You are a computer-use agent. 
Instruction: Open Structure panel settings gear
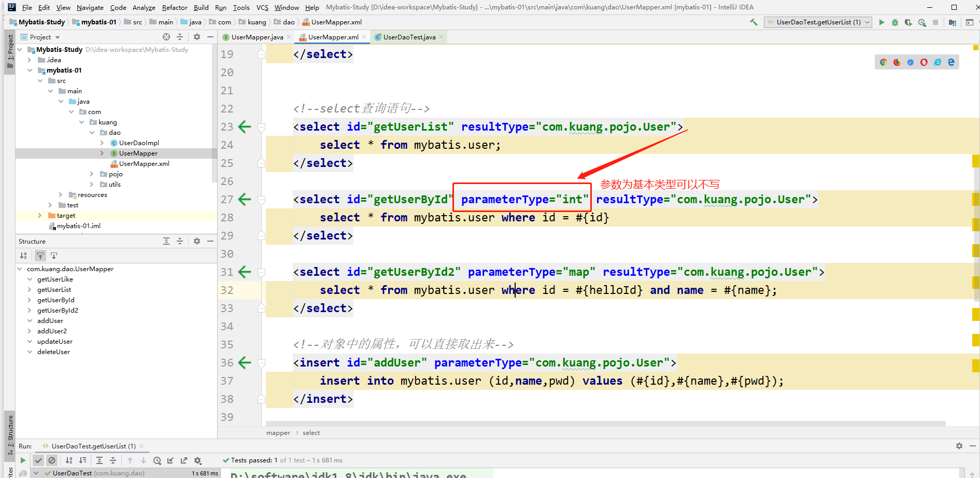point(197,241)
